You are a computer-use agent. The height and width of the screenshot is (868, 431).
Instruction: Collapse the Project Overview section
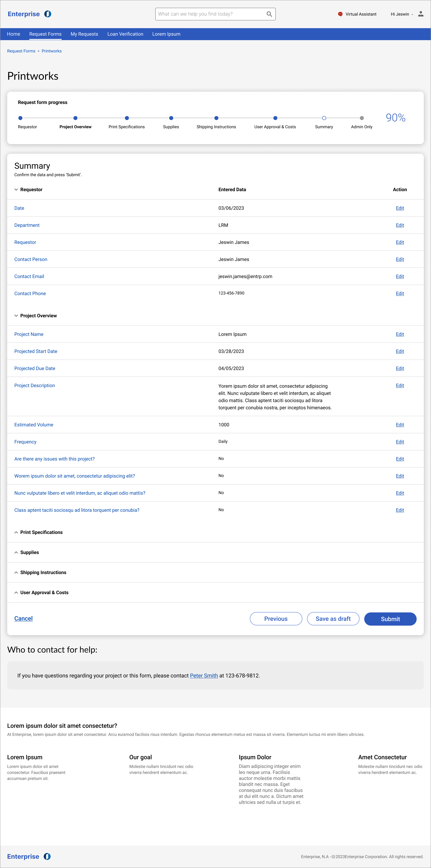coord(16,316)
